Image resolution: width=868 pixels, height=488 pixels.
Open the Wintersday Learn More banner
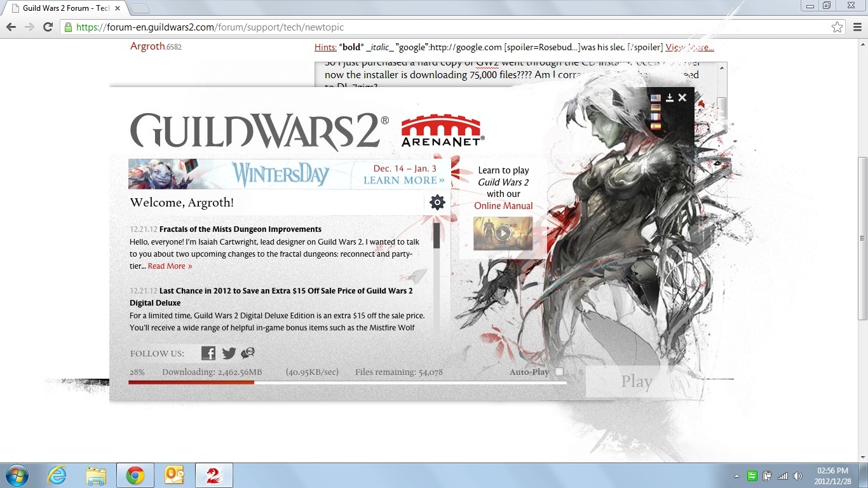[x=289, y=174]
